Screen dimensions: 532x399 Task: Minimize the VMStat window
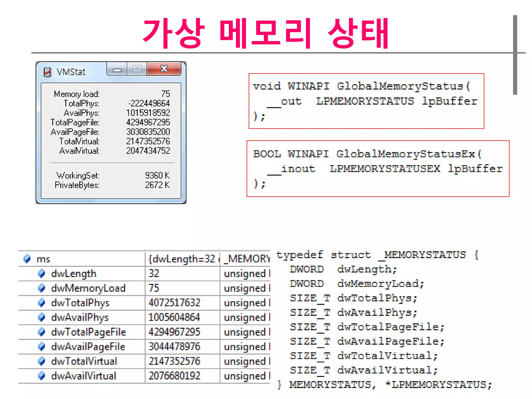pos(117,69)
